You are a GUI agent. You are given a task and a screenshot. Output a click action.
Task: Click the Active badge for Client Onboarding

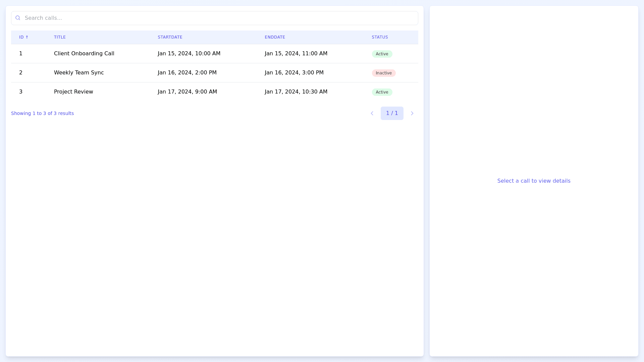[382, 54]
